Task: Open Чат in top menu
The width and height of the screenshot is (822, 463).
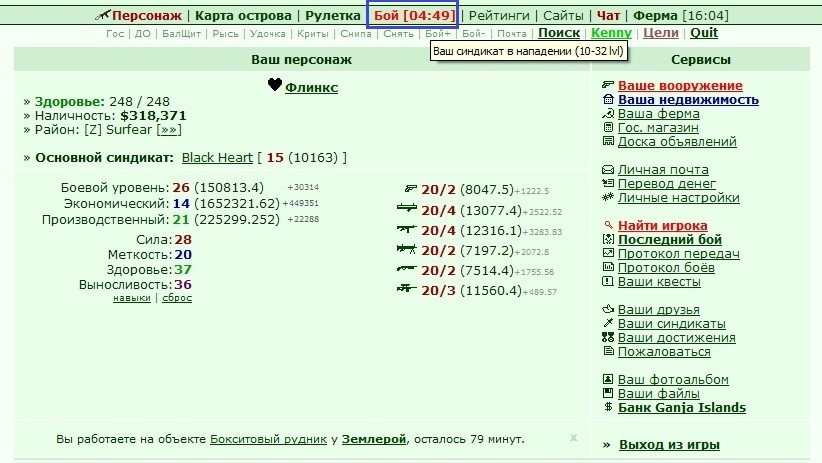Action: coord(608,16)
